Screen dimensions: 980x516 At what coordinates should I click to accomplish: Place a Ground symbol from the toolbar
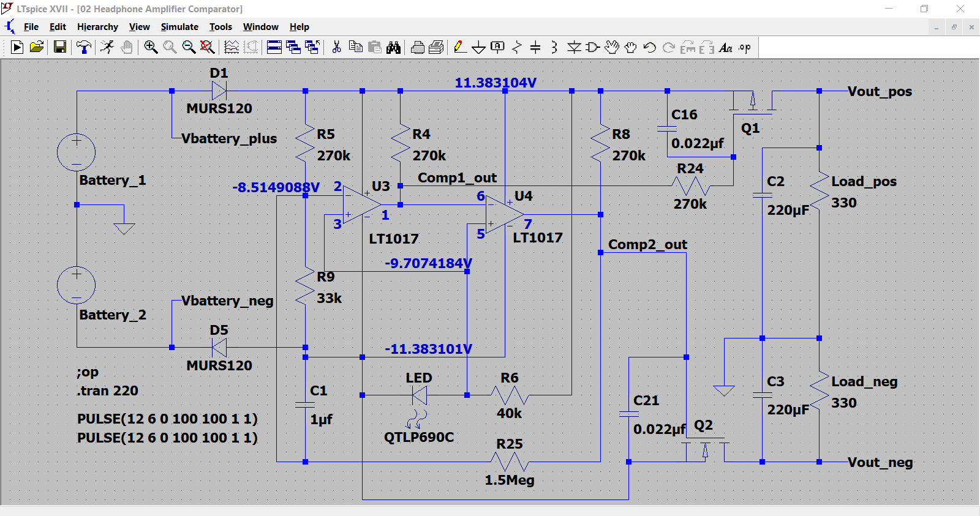click(479, 47)
